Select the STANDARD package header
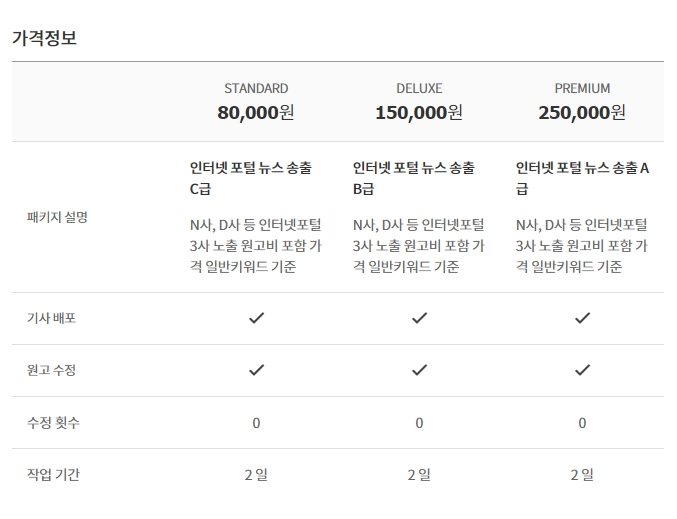 [x=256, y=89]
